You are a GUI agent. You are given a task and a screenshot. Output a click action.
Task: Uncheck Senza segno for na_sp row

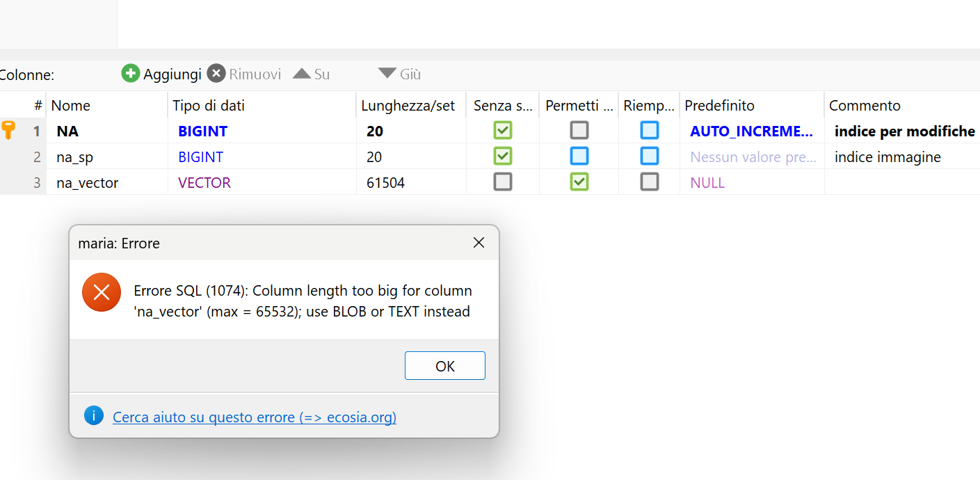[502, 157]
